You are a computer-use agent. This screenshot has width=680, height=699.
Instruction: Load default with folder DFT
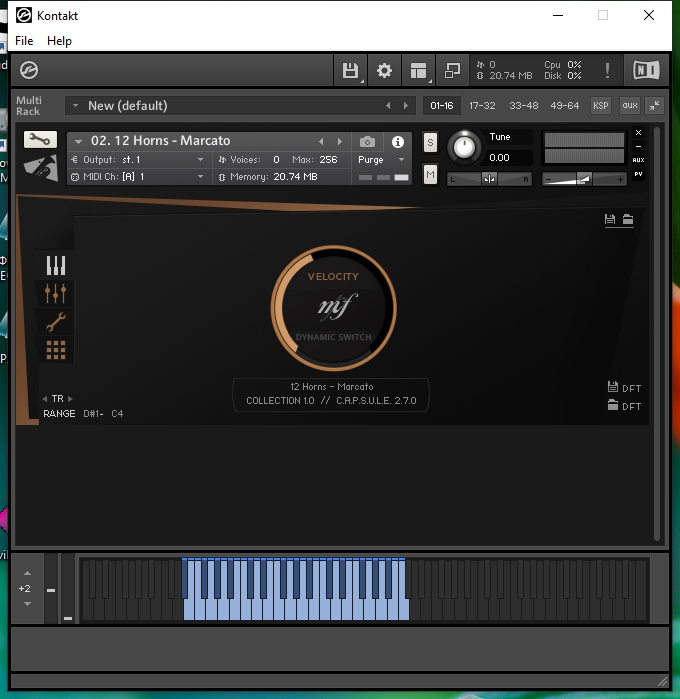(x=624, y=406)
